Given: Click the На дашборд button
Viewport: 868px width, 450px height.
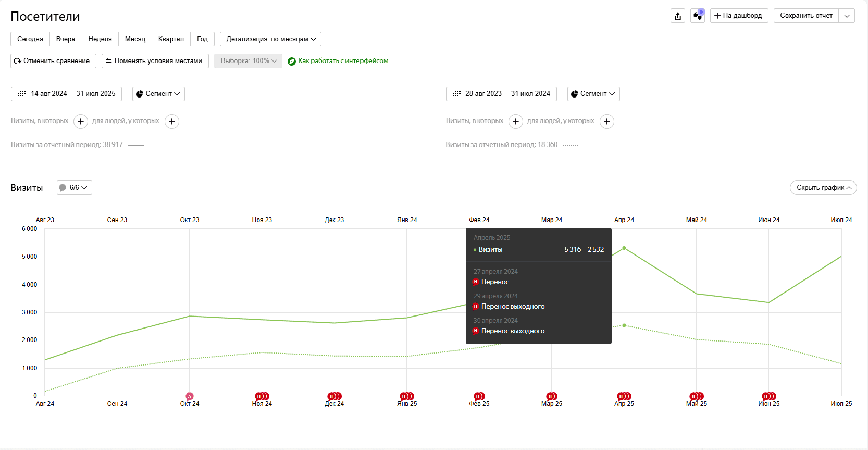Looking at the screenshot, I should tap(739, 16).
